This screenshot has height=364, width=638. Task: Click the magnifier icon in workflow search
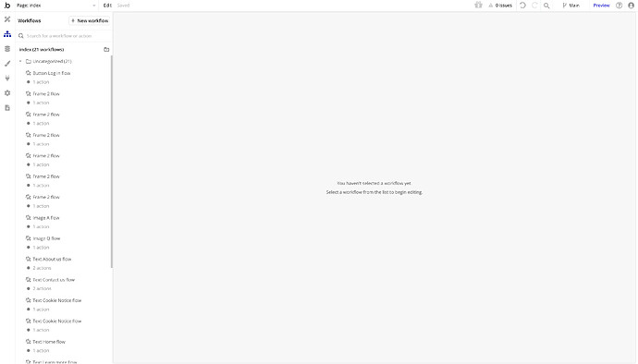[21, 36]
